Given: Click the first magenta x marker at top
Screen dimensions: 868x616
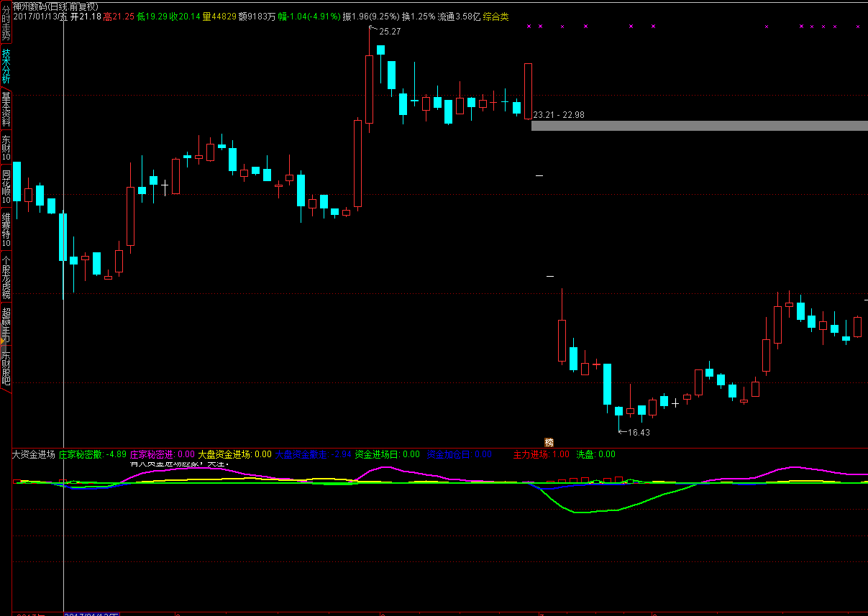Looking at the screenshot, I should 529,27.
